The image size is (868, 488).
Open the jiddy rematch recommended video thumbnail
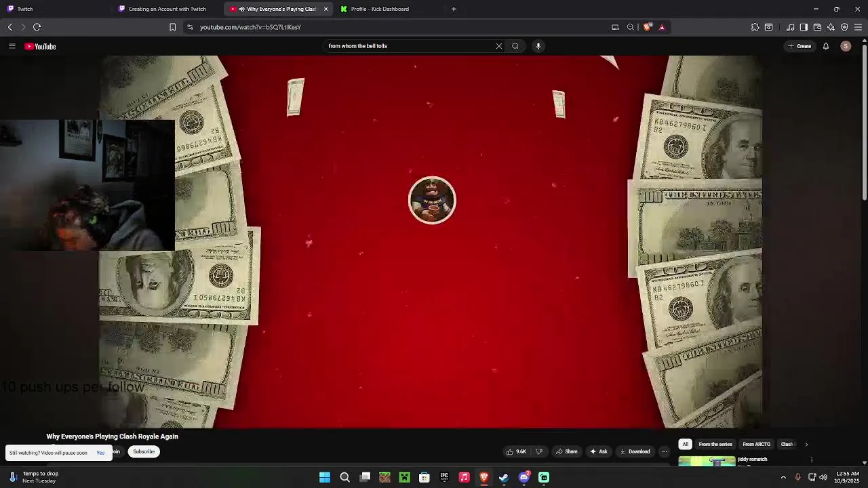click(x=707, y=461)
